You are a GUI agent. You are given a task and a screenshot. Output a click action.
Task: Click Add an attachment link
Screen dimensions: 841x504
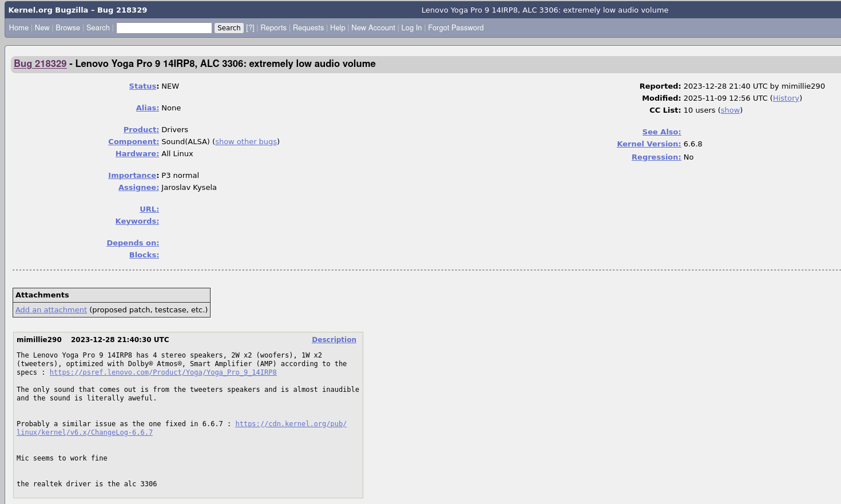[x=51, y=310]
